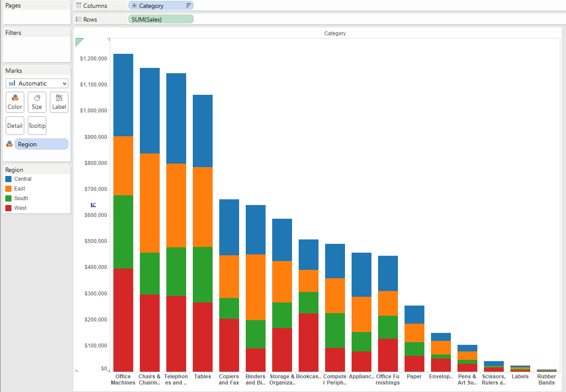This screenshot has width=566, height=392.
Task: Open the Automatic mark type dropdown
Action: point(37,83)
